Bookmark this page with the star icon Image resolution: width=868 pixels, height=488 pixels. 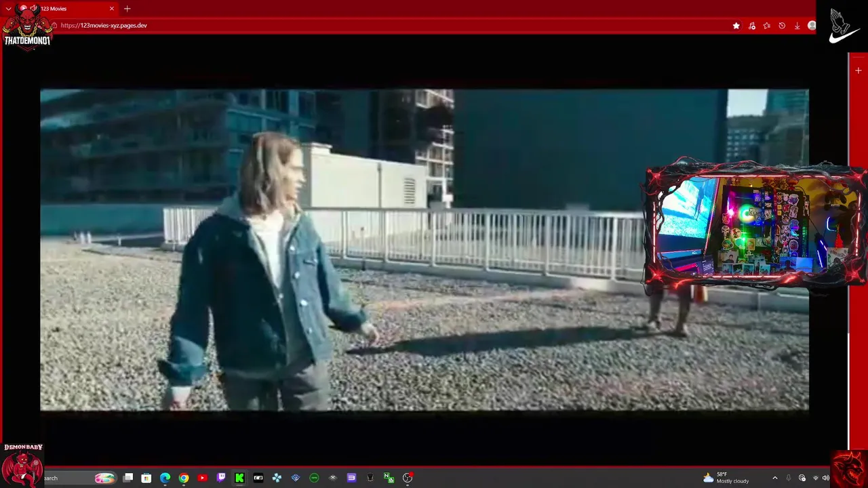tap(736, 26)
